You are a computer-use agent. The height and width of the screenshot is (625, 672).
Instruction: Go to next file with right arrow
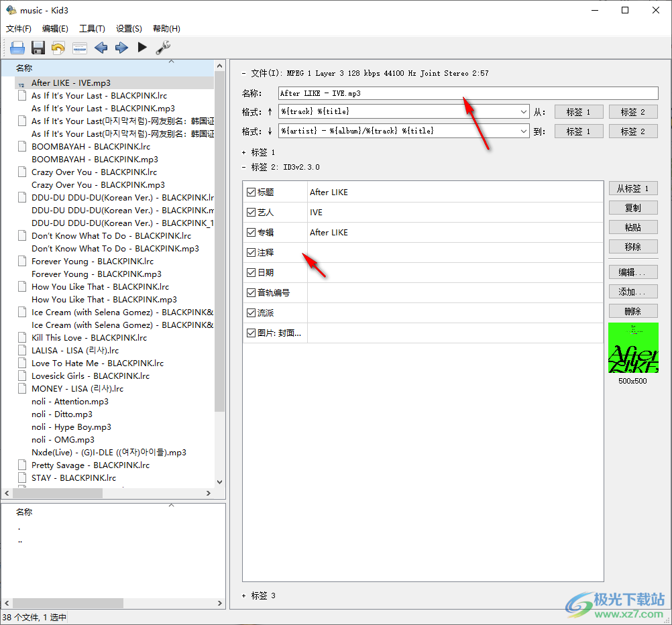coord(121,48)
